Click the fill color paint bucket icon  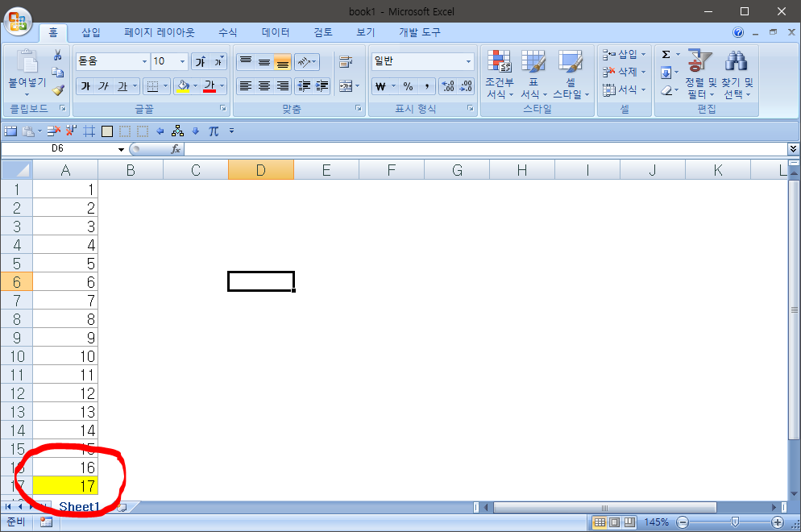click(x=183, y=86)
